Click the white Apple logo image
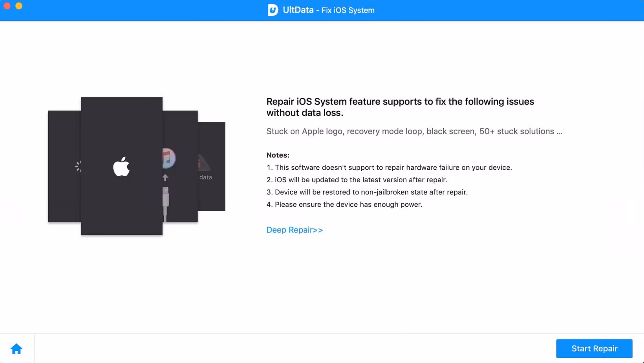Viewport: 644px width, 363px height. [x=121, y=167]
